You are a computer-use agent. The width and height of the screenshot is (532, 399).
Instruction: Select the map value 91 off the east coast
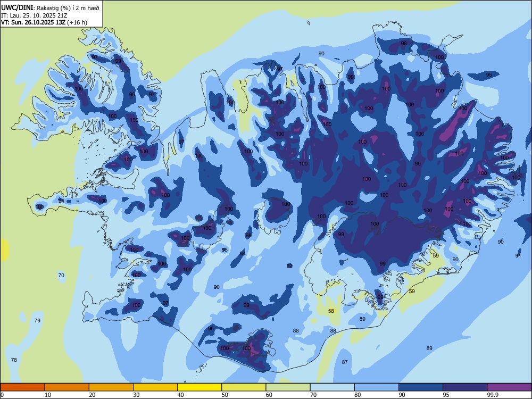pos(518,255)
